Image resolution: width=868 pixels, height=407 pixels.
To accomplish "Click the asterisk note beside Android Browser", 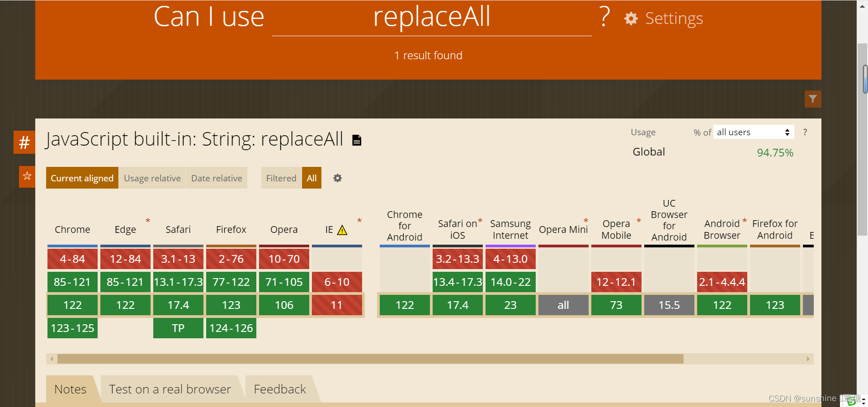I will click(744, 221).
